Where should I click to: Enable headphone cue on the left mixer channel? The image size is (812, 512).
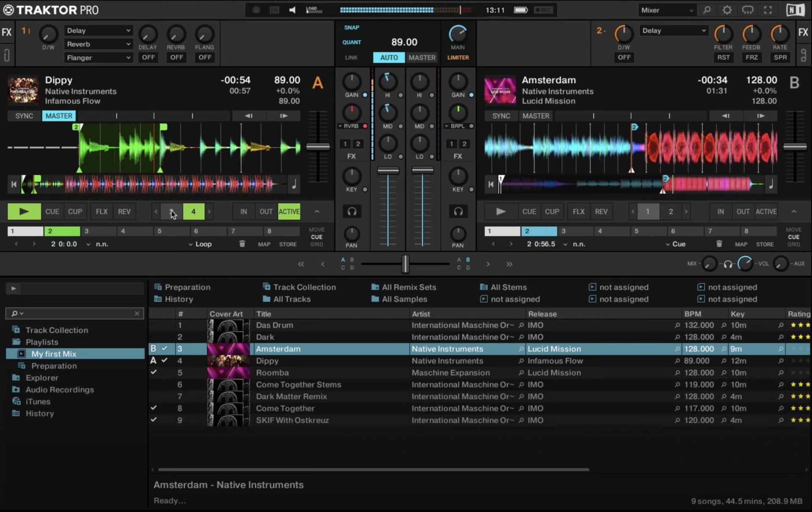tap(352, 211)
